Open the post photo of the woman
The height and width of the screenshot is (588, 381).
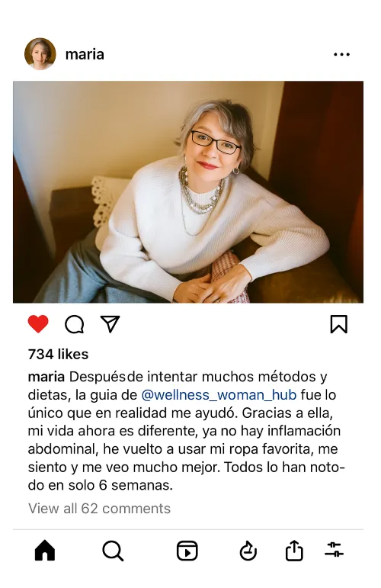coord(188,192)
